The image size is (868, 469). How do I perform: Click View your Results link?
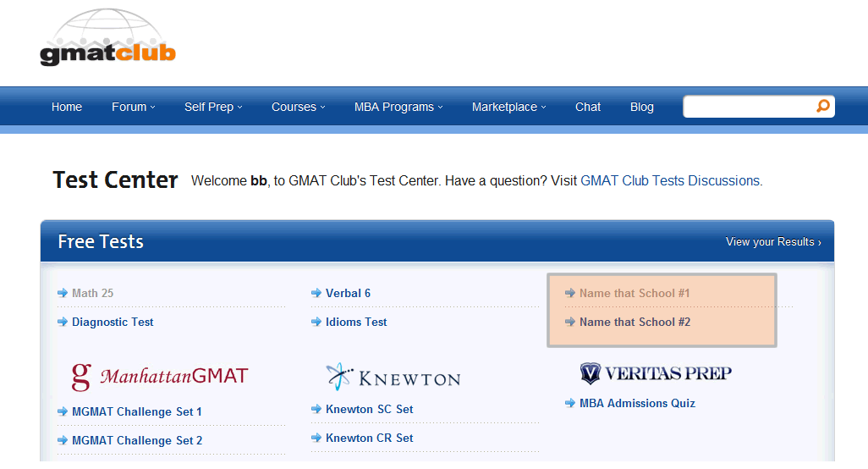773,242
